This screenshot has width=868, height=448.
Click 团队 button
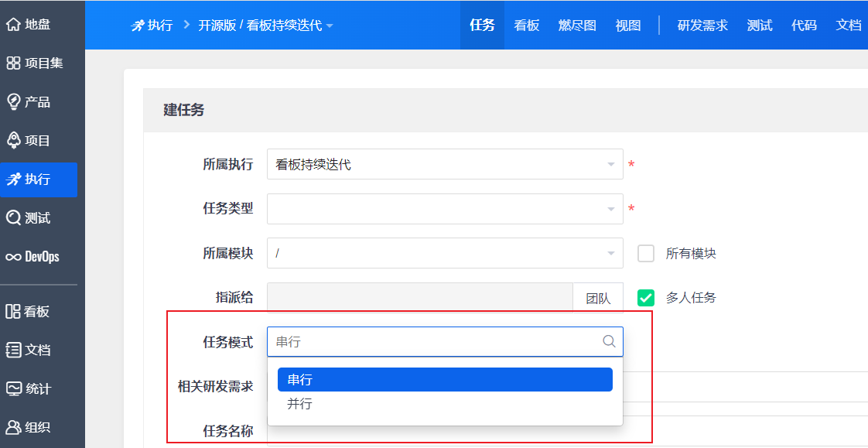coord(598,298)
